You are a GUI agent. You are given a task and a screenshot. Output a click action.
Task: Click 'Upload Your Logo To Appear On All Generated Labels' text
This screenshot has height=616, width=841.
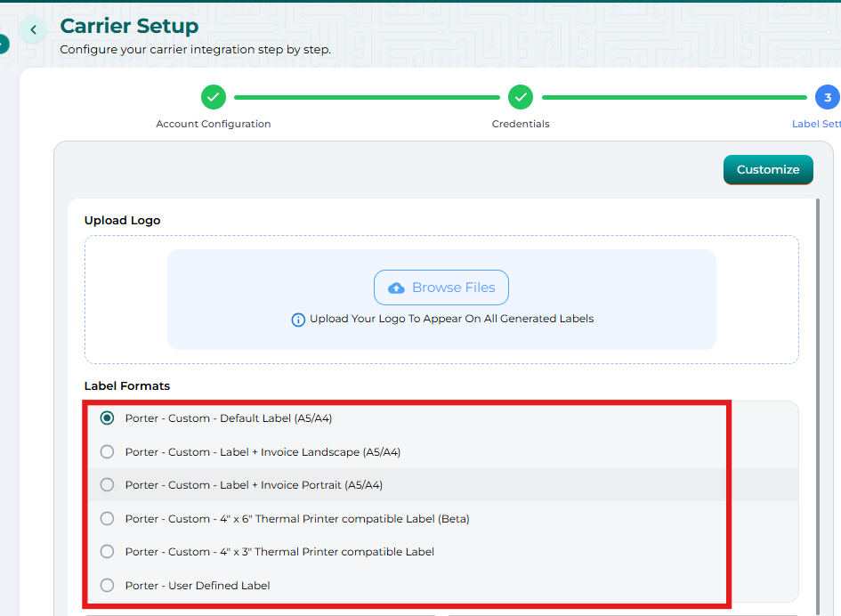tap(451, 319)
